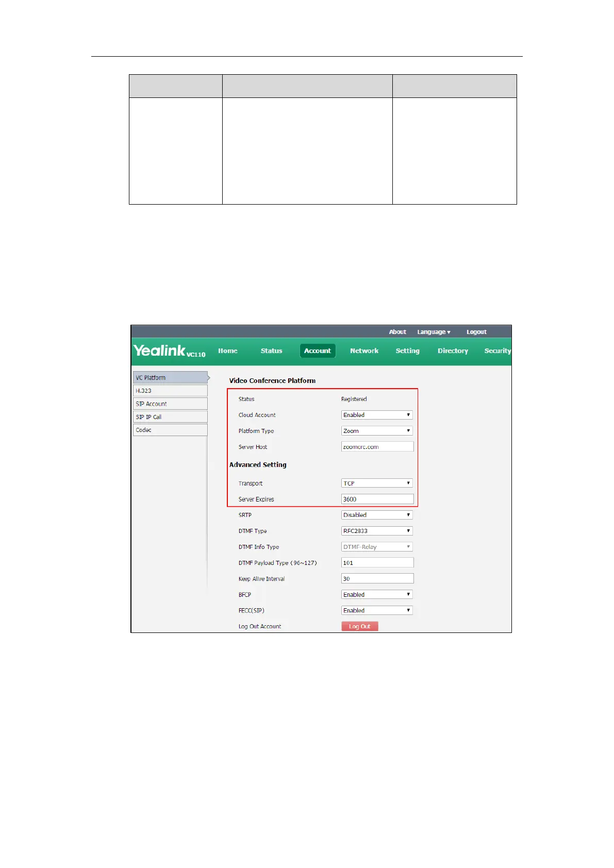
Task: Expand the DTMF Info Type dropdown
Action: 377,547
